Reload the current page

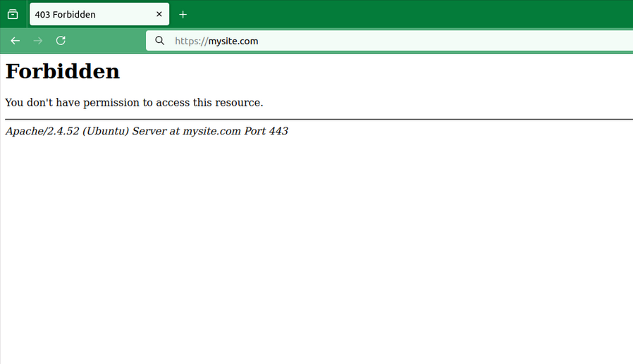(61, 41)
